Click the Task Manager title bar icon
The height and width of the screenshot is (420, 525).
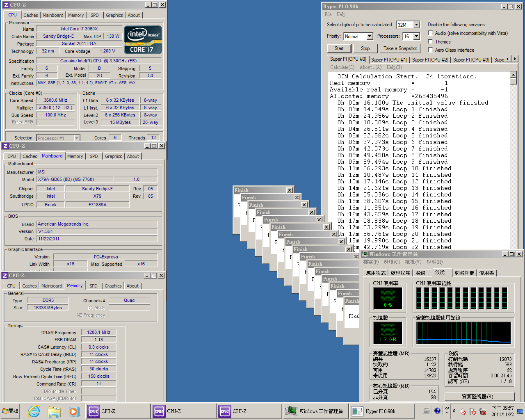(x=365, y=254)
